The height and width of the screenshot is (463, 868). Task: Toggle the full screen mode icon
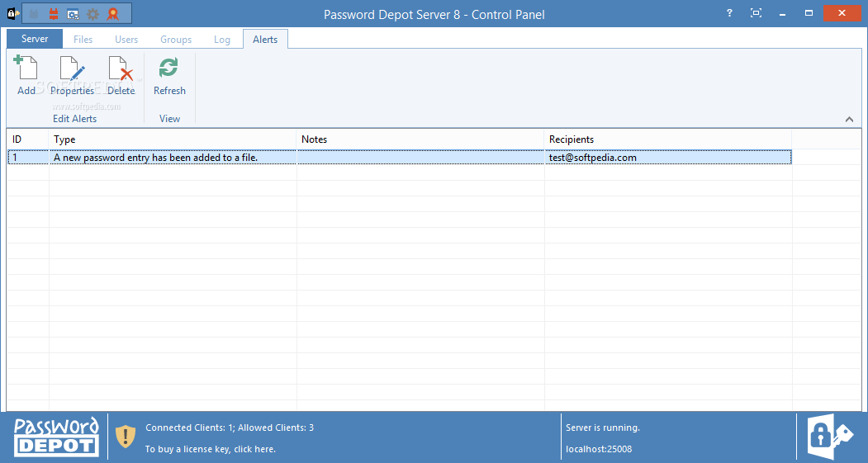click(x=757, y=13)
